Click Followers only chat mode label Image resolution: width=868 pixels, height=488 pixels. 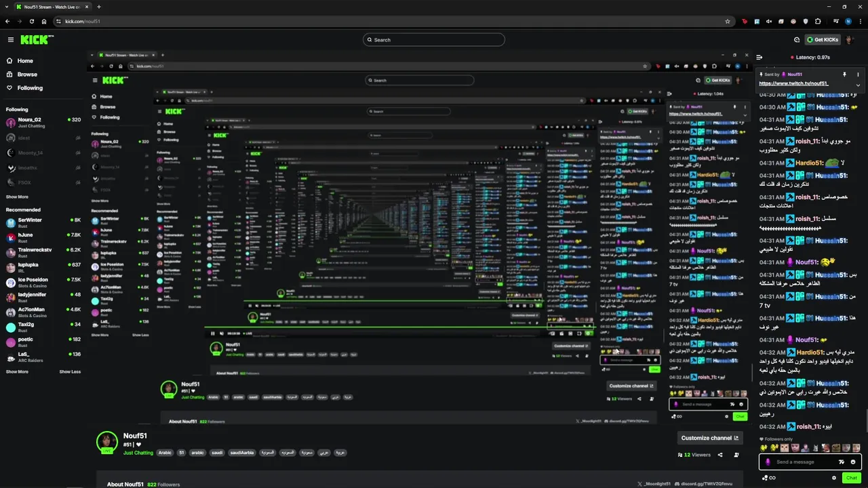[775, 439]
